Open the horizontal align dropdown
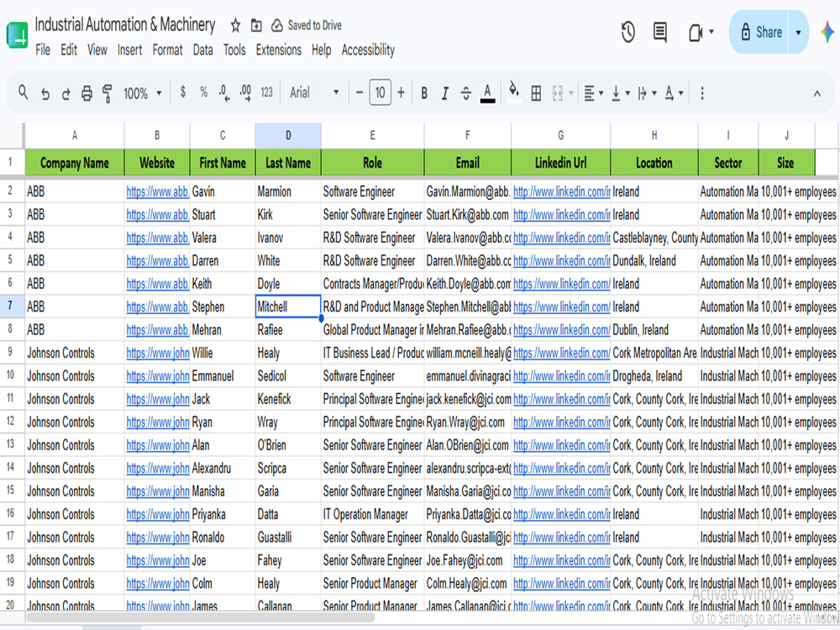840x630 pixels. click(x=593, y=93)
